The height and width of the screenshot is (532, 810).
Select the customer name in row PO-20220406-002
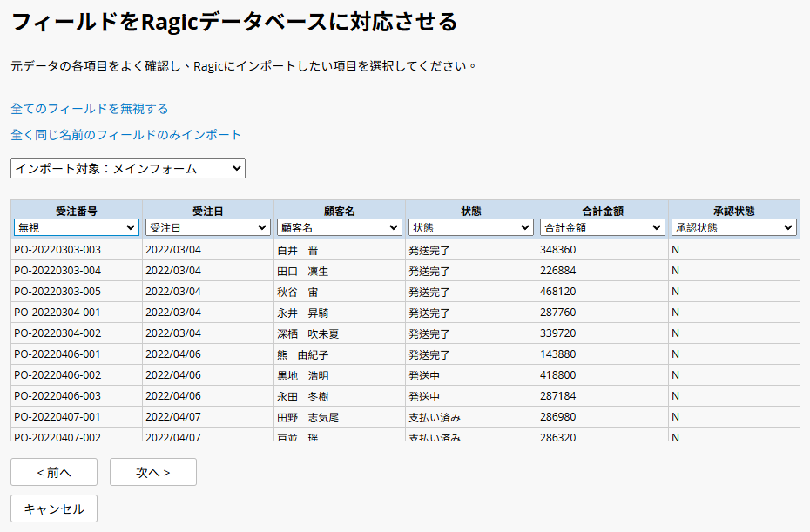click(303, 376)
